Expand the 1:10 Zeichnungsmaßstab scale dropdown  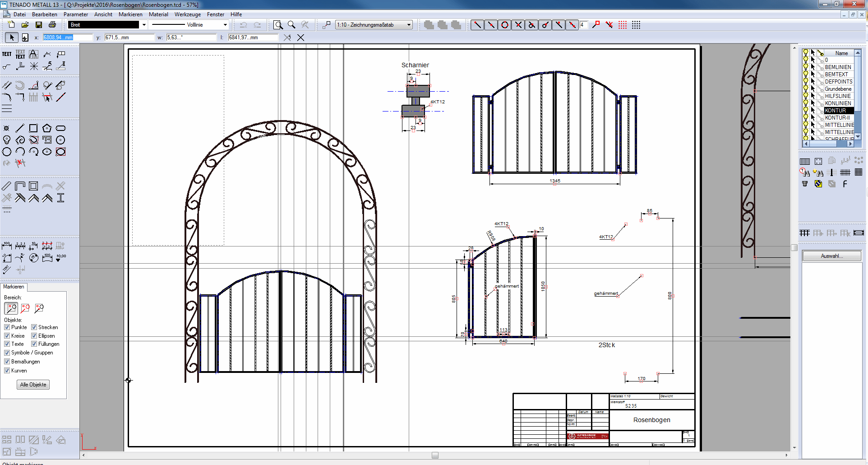pyautogui.click(x=409, y=25)
